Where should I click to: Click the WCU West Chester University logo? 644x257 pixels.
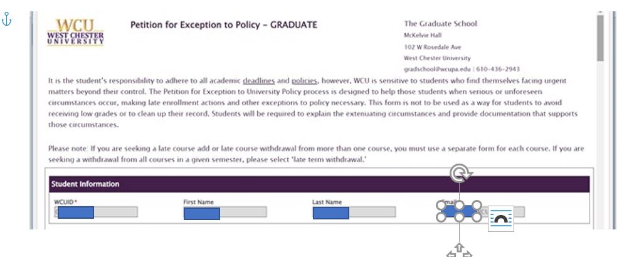click(x=76, y=32)
